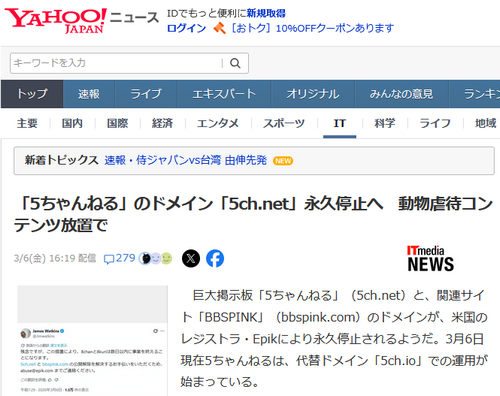This screenshot has width=500, height=396.
Task: Open the 10%OFFクーポン promotion link
Action: [x=312, y=28]
